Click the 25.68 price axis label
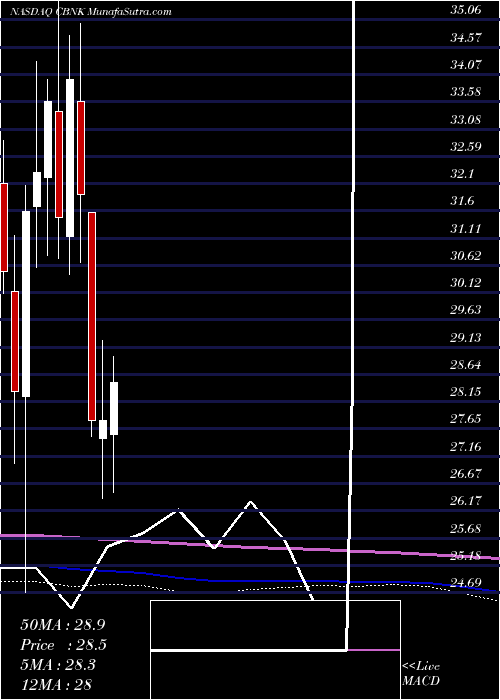Image resolution: width=500 pixels, height=700 pixels. (x=465, y=529)
